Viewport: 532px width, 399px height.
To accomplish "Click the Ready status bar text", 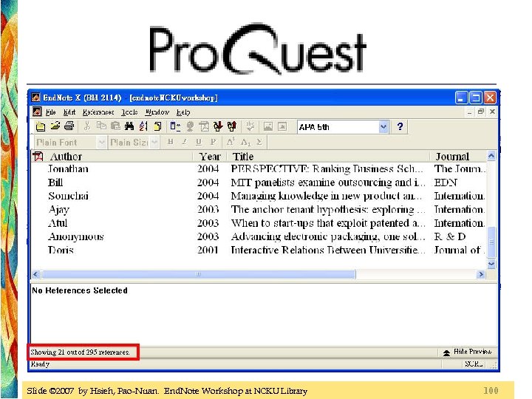I will [40, 364].
